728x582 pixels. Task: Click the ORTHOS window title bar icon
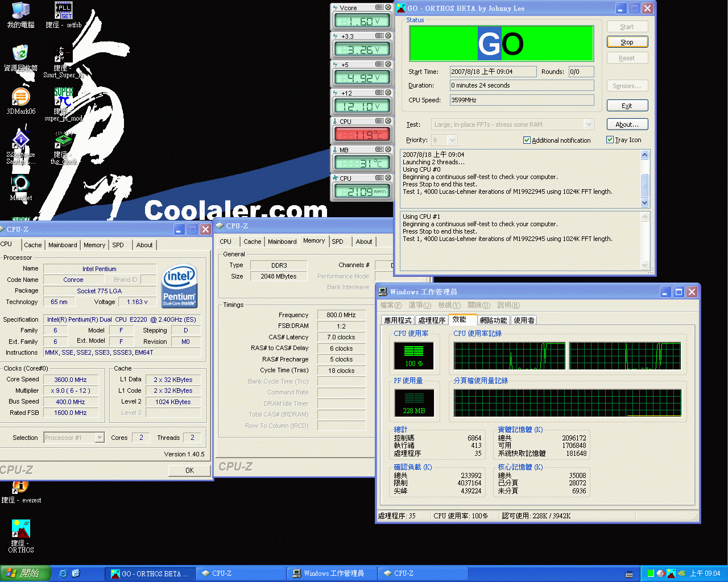tap(401, 9)
